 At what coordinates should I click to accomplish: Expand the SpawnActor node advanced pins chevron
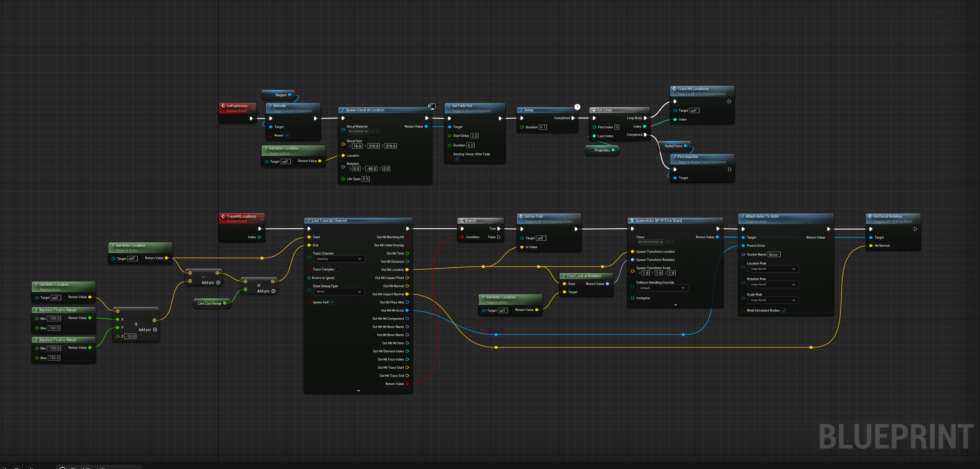676,305
